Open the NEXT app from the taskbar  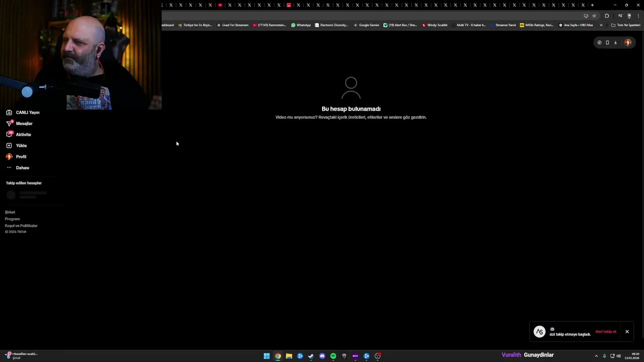point(355,356)
